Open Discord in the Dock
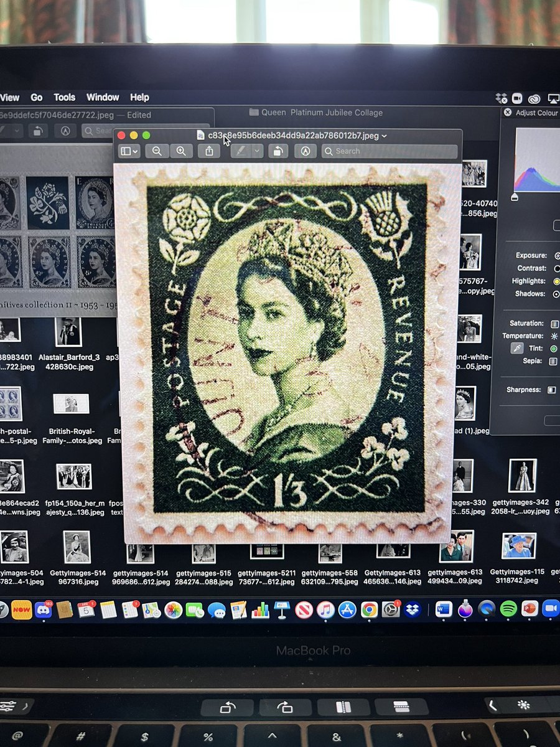The image size is (560, 747). coord(43,609)
